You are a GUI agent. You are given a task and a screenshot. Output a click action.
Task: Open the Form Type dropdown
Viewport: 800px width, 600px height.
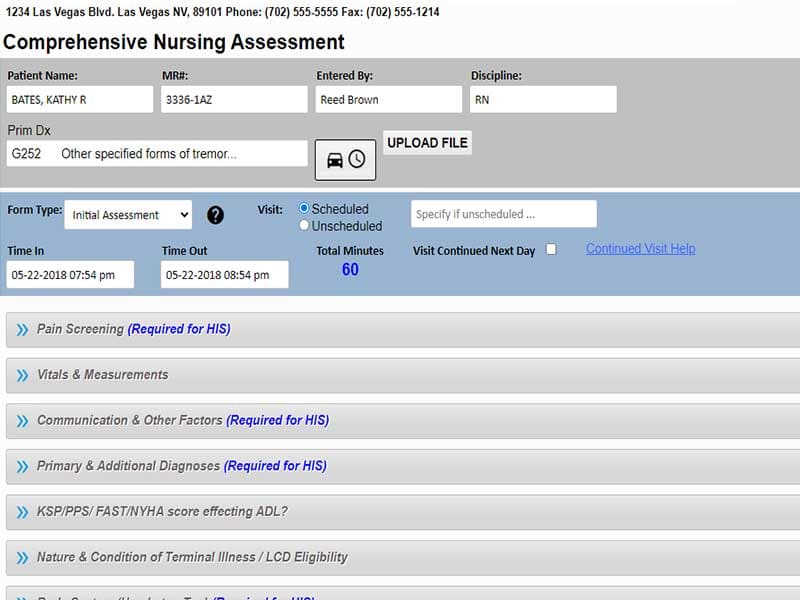tap(128, 215)
